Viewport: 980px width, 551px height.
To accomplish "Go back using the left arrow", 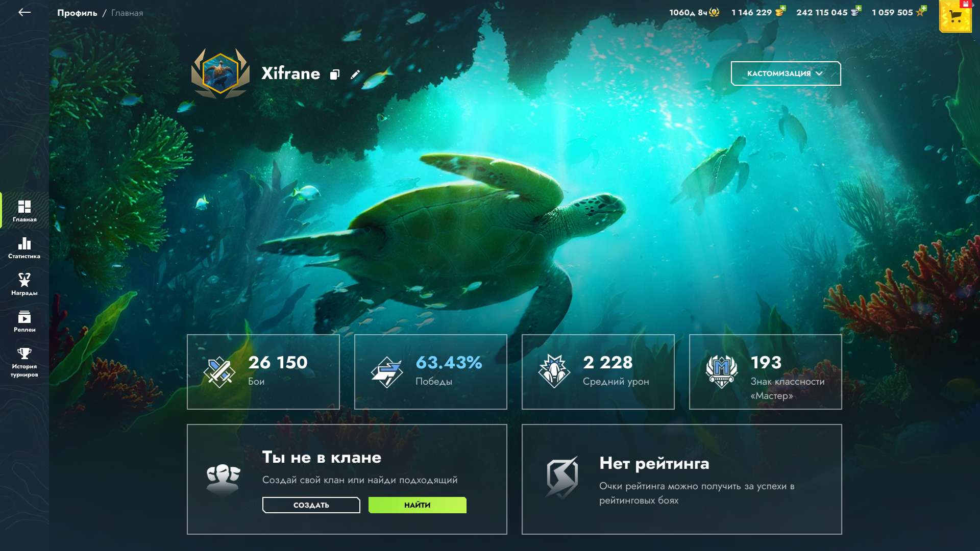I will point(24,12).
